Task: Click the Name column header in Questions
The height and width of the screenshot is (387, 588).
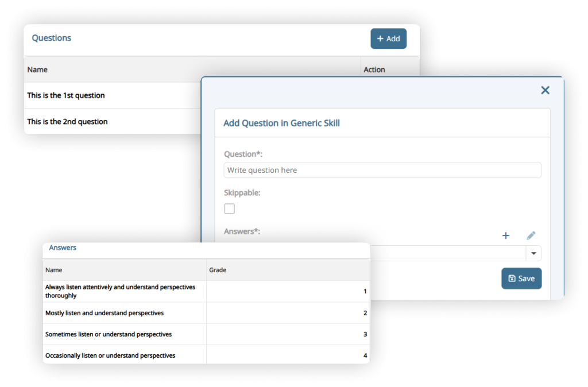Action: pos(37,69)
